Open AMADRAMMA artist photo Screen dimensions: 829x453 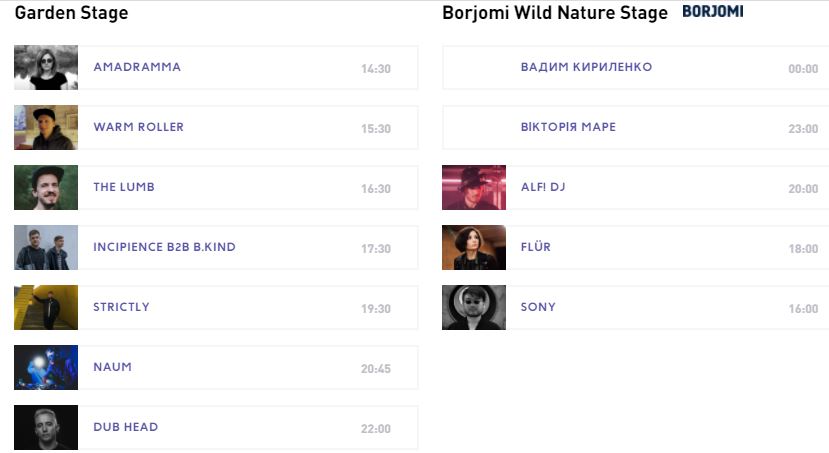(46, 68)
